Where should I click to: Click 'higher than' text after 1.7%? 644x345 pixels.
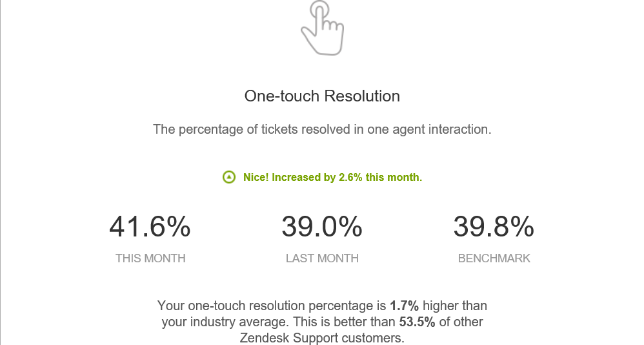[x=455, y=306]
